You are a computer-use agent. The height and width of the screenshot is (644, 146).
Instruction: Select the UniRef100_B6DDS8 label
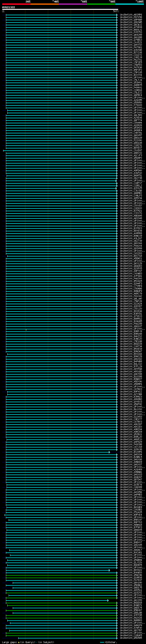(131, 602)
